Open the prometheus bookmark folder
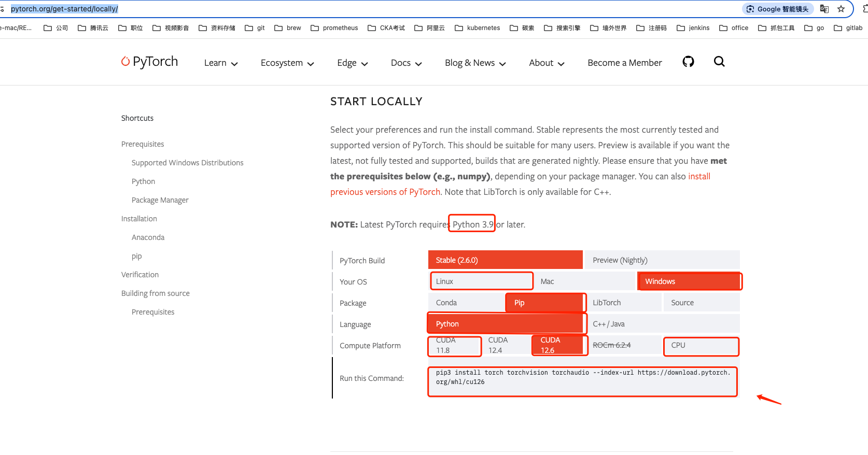The width and height of the screenshot is (868, 455). coord(334,28)
